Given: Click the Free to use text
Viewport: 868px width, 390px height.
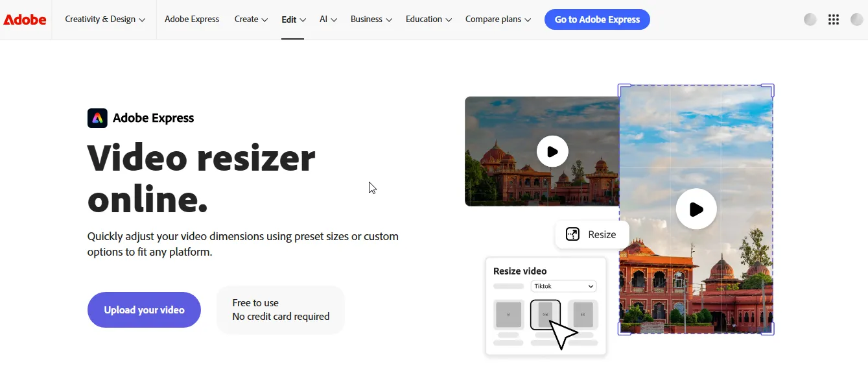Looking at the screenshot, I should point(255,303).
